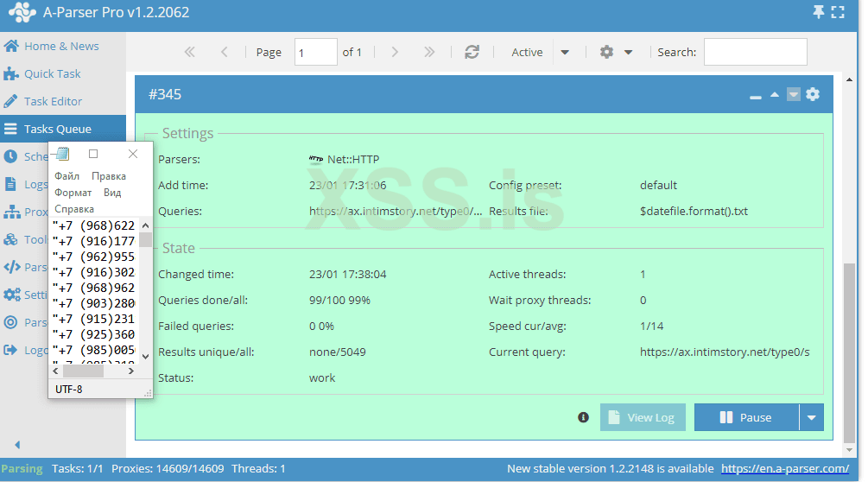Click Notepad horizontal scrollbar left arrow

coord(55,371)
